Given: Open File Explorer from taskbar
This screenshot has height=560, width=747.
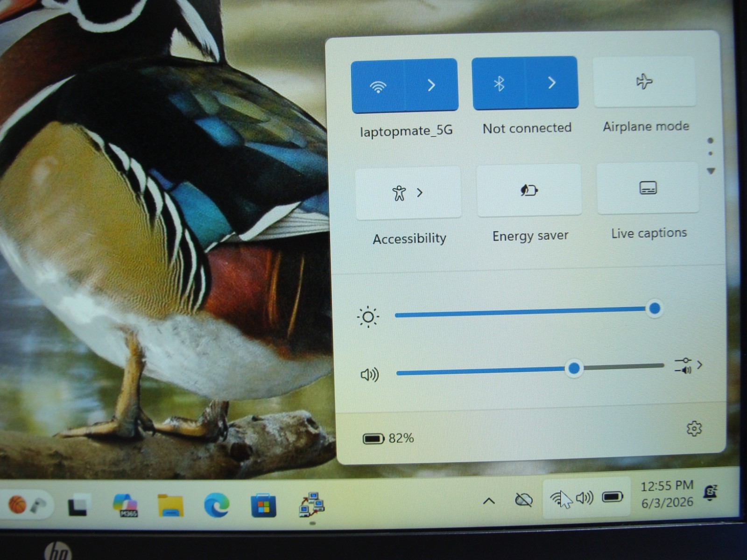Looking at the screenshot, I should 170,505.
